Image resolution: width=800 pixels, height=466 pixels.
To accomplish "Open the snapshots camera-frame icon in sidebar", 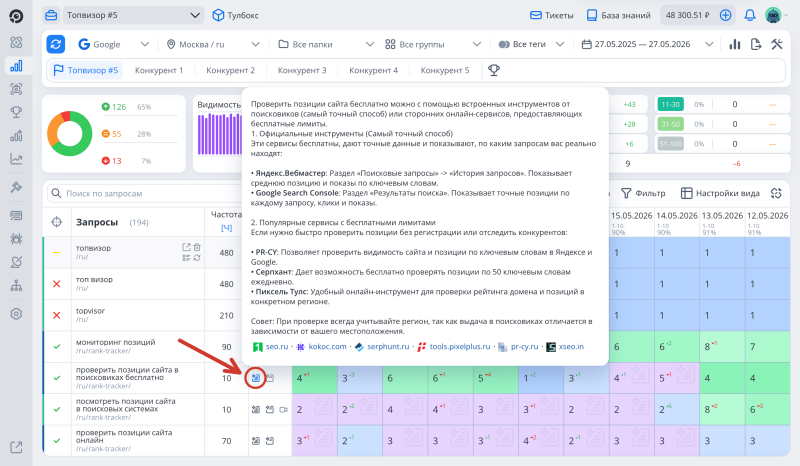I will click(16, 89).
